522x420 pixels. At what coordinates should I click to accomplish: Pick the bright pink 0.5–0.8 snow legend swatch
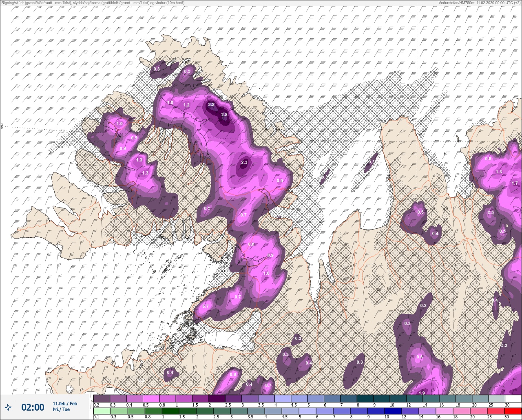click(x=151, y=398)
